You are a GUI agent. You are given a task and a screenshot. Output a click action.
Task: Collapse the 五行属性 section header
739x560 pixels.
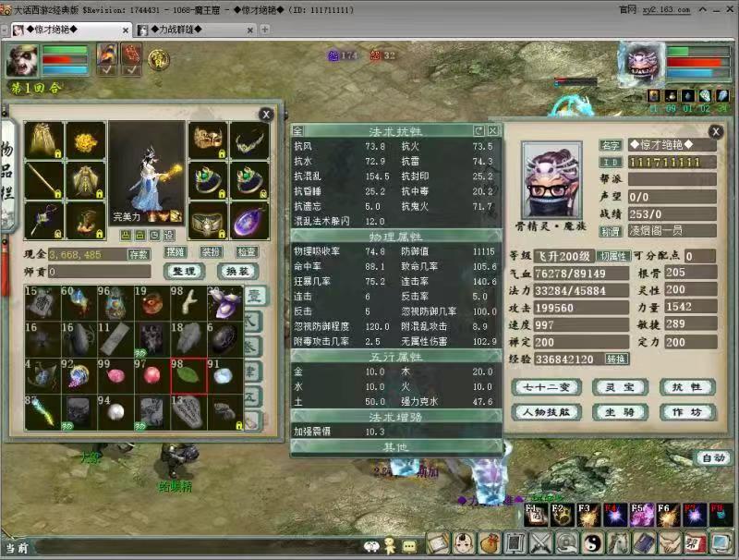click(x=396, y=357)
